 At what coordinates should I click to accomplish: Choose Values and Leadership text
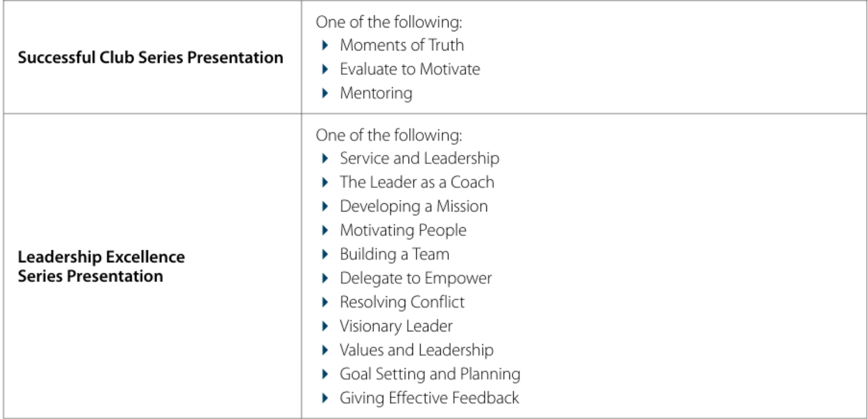(416, 350)
